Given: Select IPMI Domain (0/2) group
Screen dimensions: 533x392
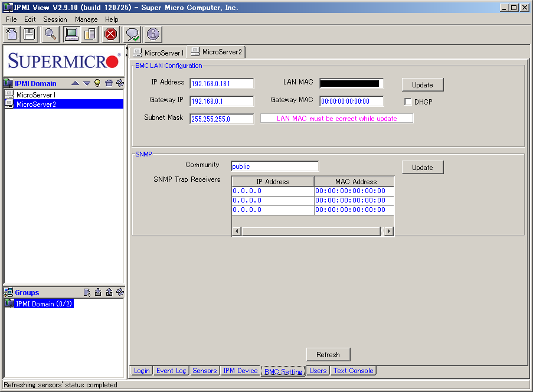Looking at the screenshot, I should click(39, 303).
